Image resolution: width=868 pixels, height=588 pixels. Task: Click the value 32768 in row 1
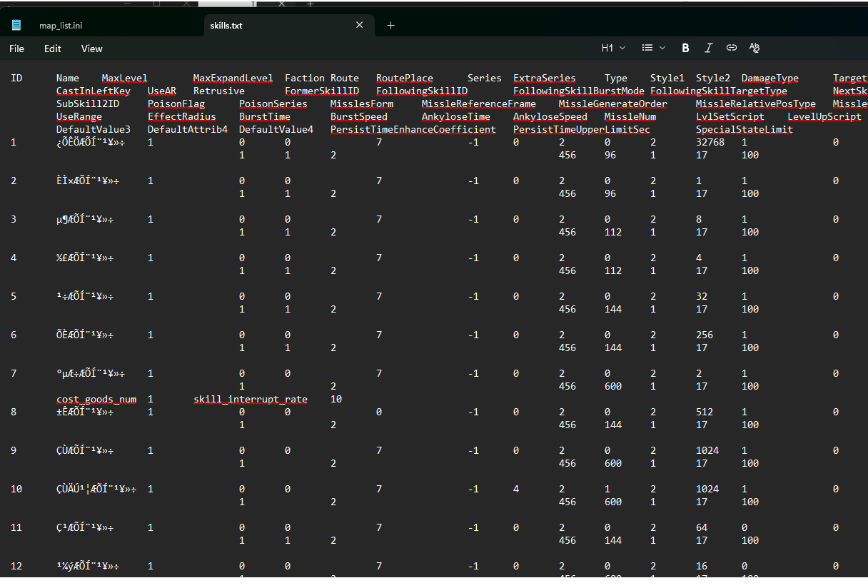pyautogui.click(x=710, y=142)
